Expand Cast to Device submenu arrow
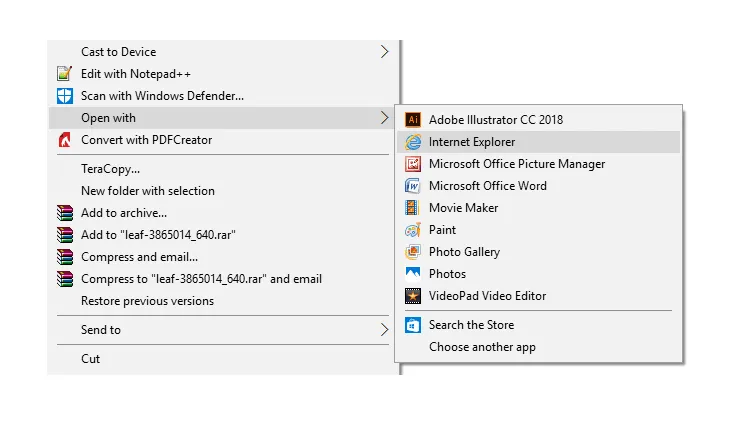Image resolution: width=740 pixels, height=427 pixels. (385, 51)
